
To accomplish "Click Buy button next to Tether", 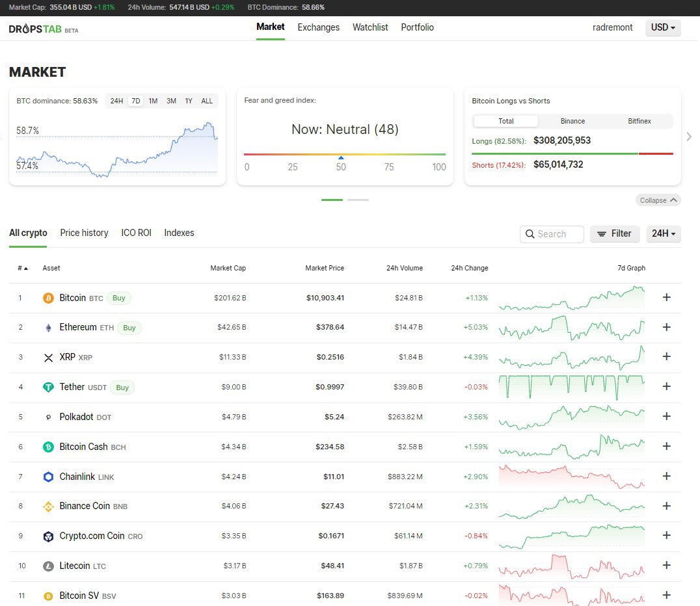I will point(122,388).
